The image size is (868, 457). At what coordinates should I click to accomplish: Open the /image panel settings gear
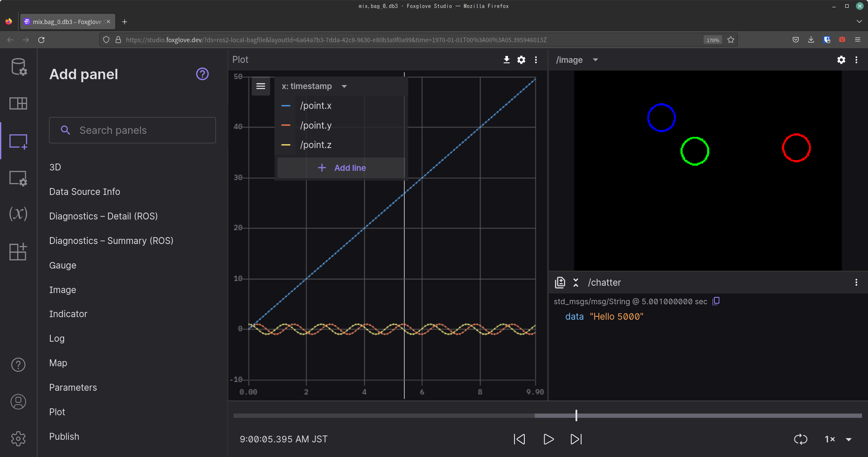(841, 60)
